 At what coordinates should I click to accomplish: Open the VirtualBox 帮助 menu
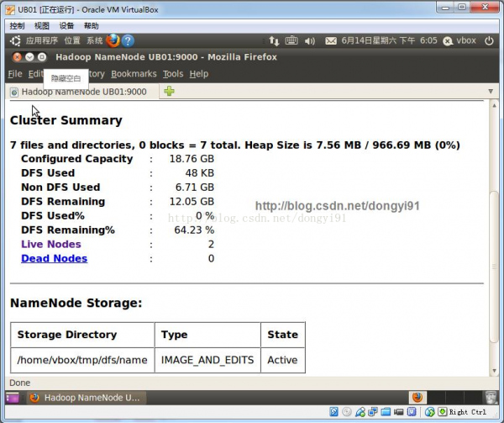92,26
